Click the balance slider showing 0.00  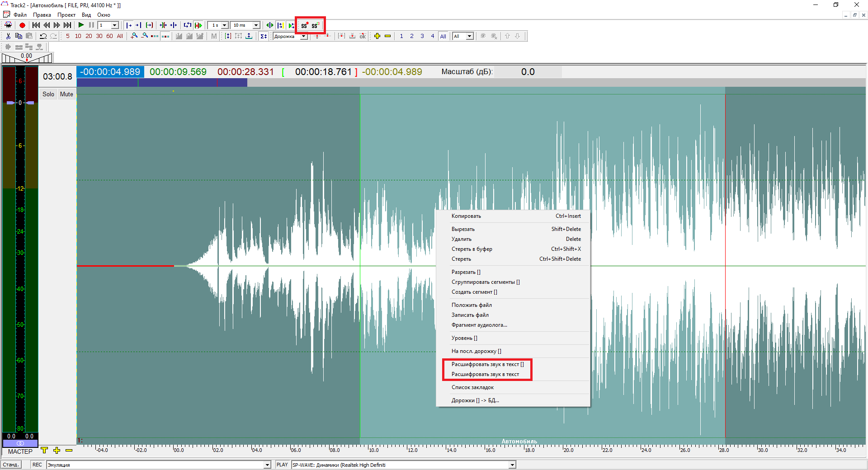[x=27, y=58]
